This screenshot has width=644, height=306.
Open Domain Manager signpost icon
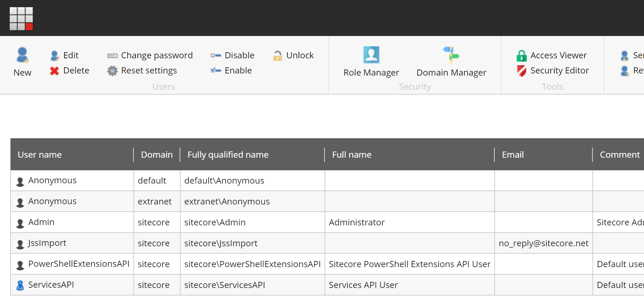click(451, 55)
